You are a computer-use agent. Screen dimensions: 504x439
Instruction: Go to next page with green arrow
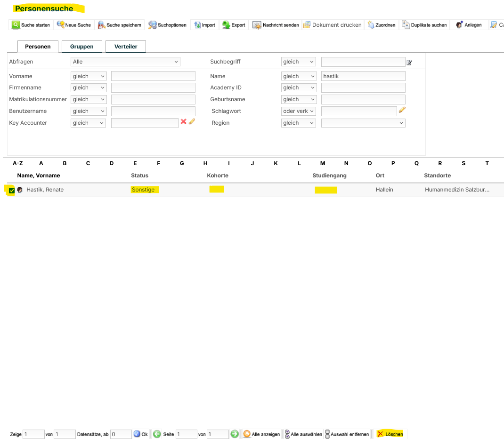click(235, 434)
